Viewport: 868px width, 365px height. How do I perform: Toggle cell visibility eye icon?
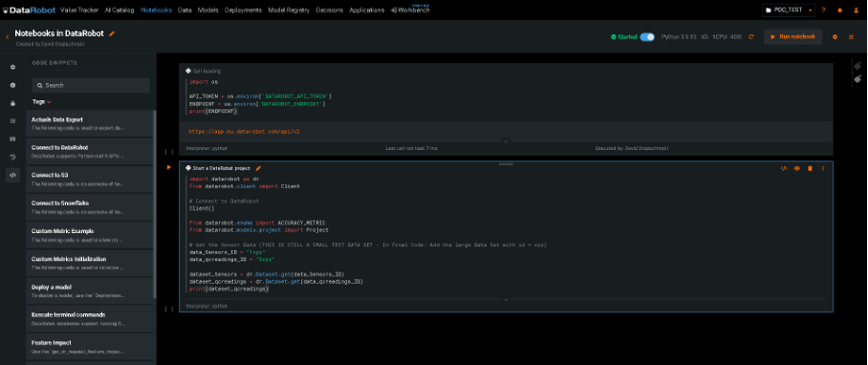click(797, 168)
